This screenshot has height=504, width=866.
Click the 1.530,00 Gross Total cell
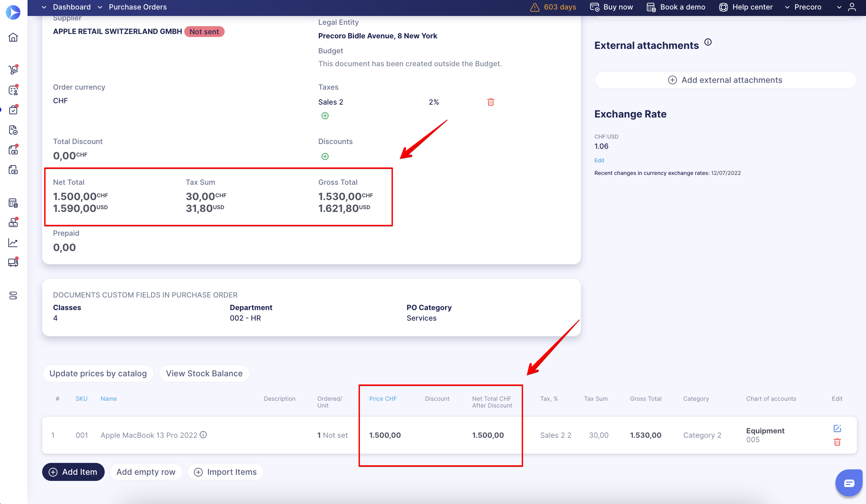point(645,435)
